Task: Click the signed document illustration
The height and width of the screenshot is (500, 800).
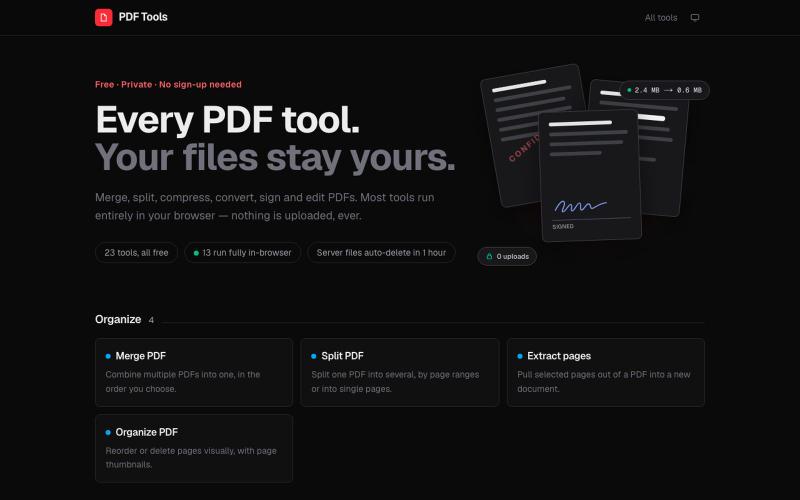Action: click(x=590, y=176)
